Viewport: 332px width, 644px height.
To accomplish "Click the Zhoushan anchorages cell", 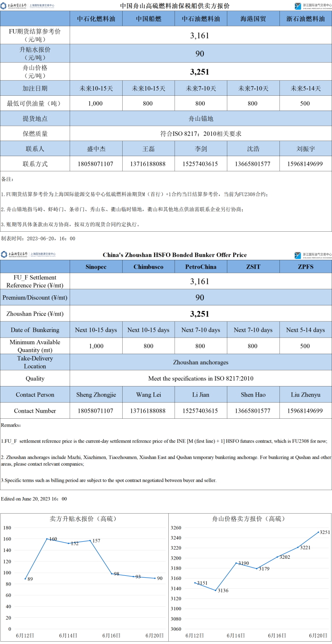I will pyautogui.click(x=201, y=362).
